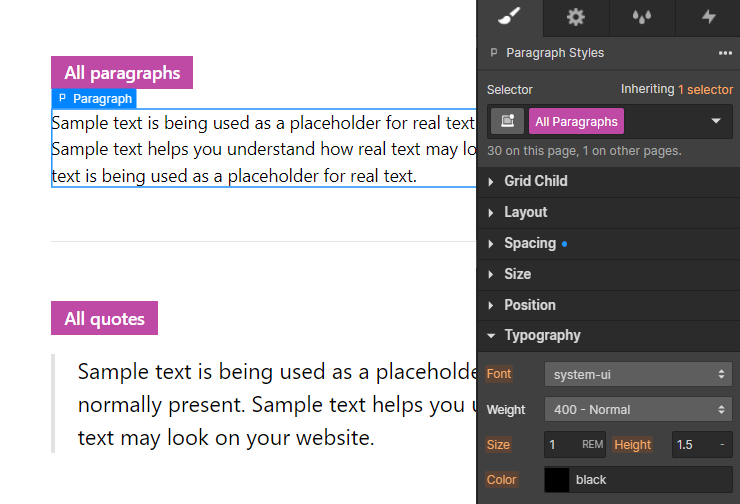Click the orange Color label
Viewport: 740px width, 504px height.
[x=502, y=479]
